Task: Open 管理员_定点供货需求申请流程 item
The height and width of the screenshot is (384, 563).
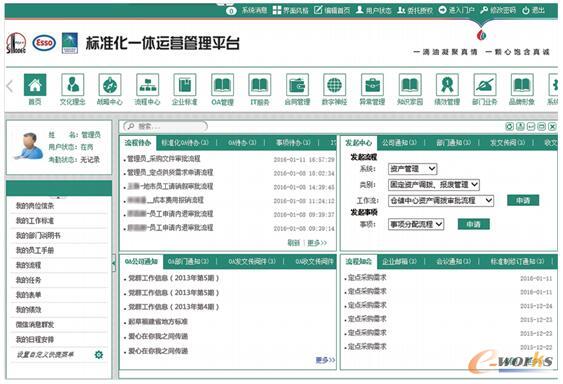Action: (x=170, y=173)
